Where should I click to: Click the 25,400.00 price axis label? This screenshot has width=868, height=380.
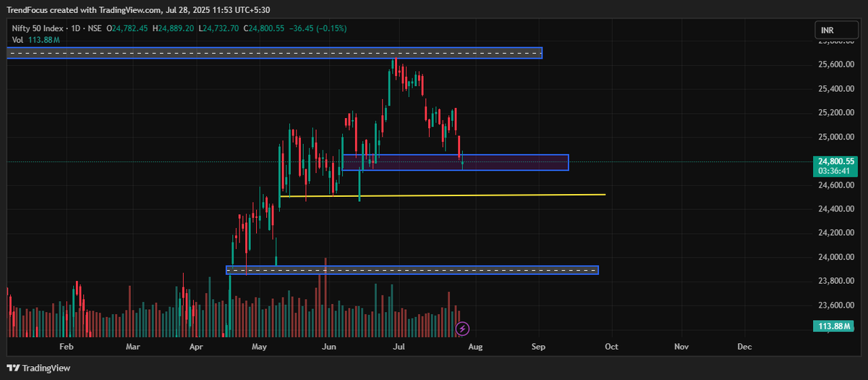[836, 88]
